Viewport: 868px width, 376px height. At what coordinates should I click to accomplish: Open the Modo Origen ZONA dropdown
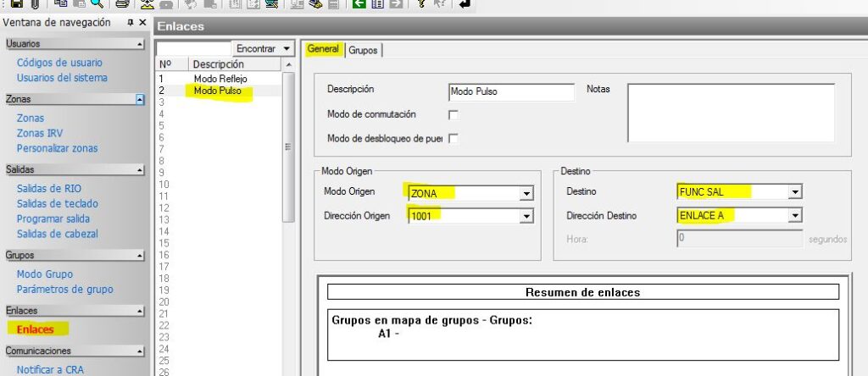[x=526, y=194]
